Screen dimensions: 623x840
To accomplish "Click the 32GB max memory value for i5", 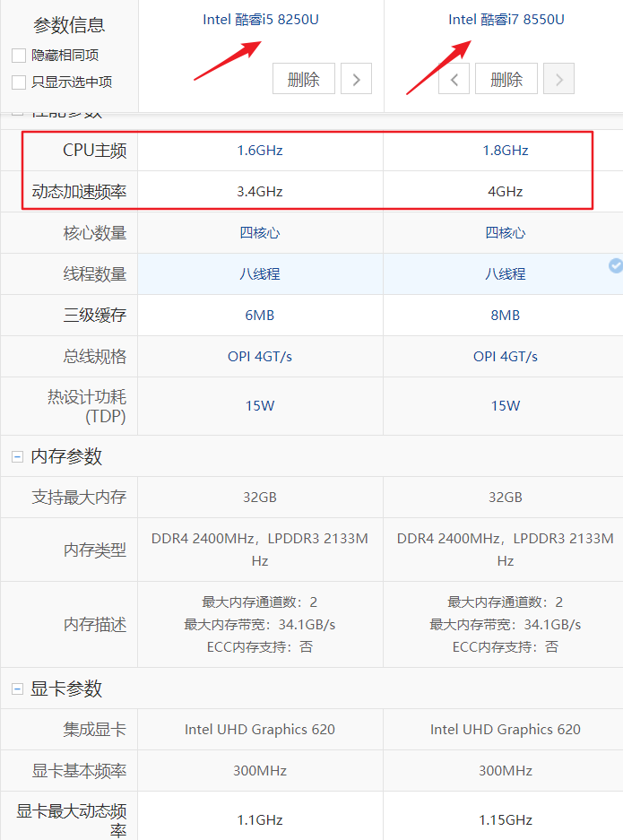I will (x=260, y=498).
